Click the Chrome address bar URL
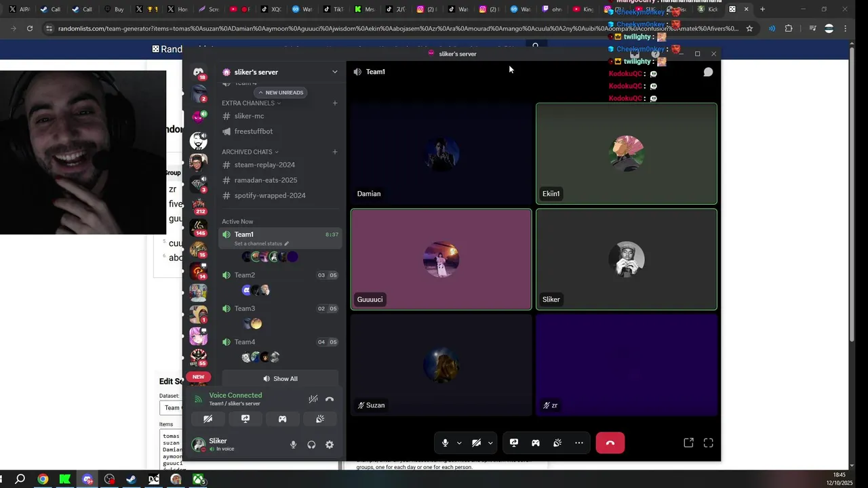Screen dimensions: 868x488 click(399, 28)
